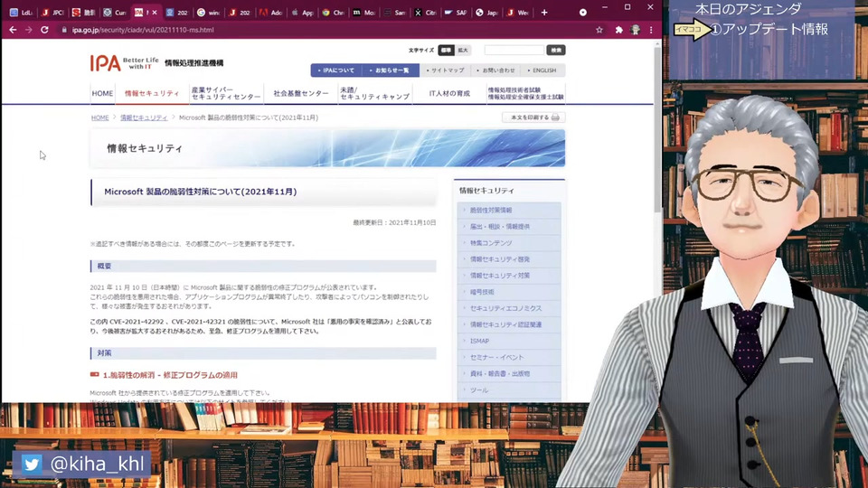The height and width of the screenshot is (488, 868).
Task: Click the site search input field
Action: tap(514, 51)
